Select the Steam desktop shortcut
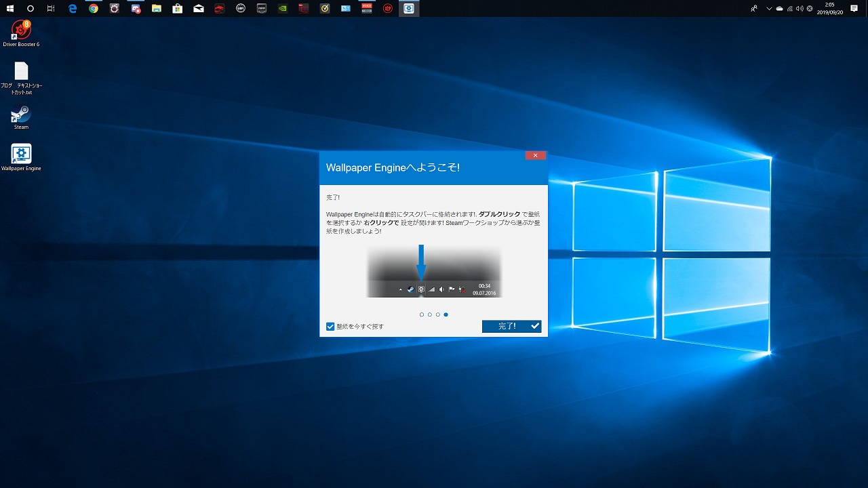The image size is (868, 488). click(x=21, y=117)
